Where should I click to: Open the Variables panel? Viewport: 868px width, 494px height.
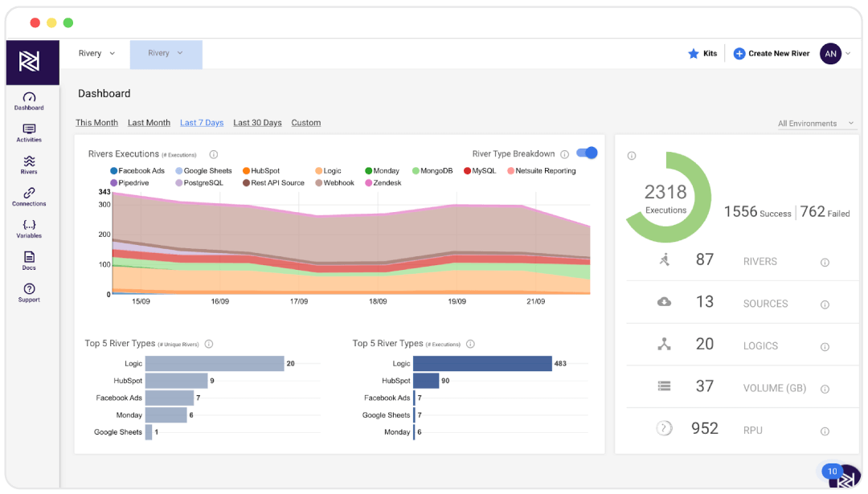29,229
